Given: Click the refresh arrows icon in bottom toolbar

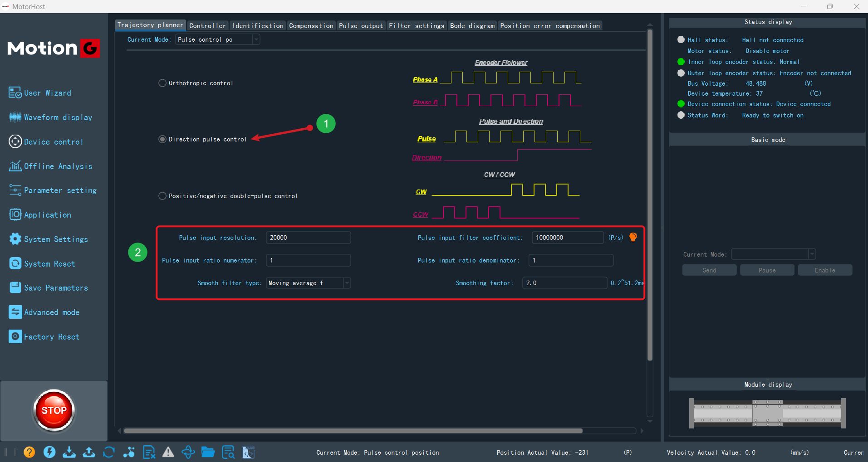Looking at the screenshot, I should (x=109, y=452).
